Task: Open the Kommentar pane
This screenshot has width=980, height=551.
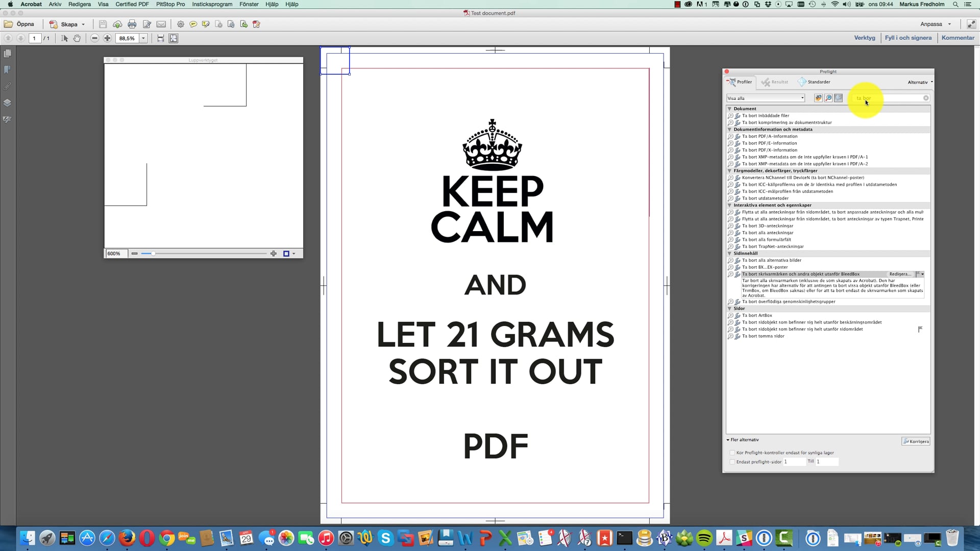Action: (958, 38)
